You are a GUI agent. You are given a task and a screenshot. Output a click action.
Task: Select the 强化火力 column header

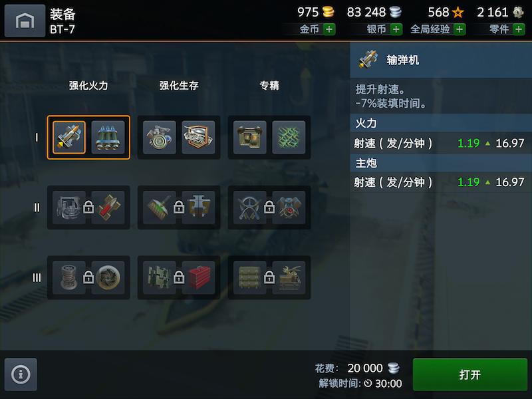(x=88, y=86)
